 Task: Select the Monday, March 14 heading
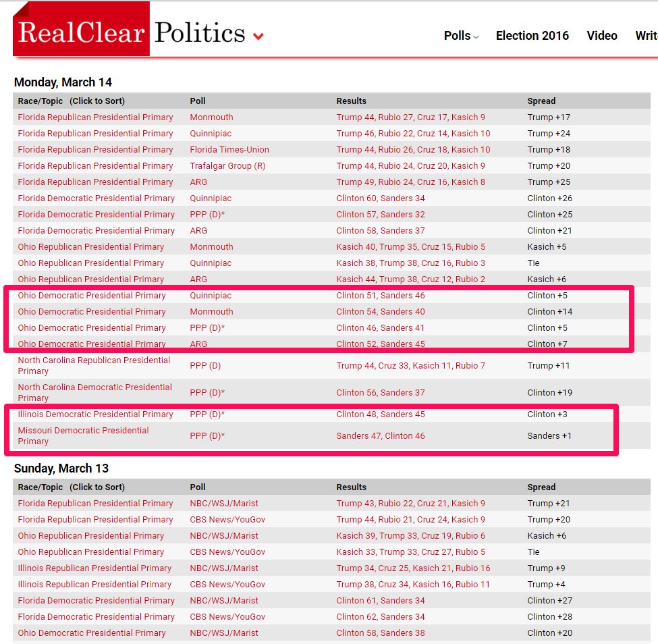pos(63,82)
